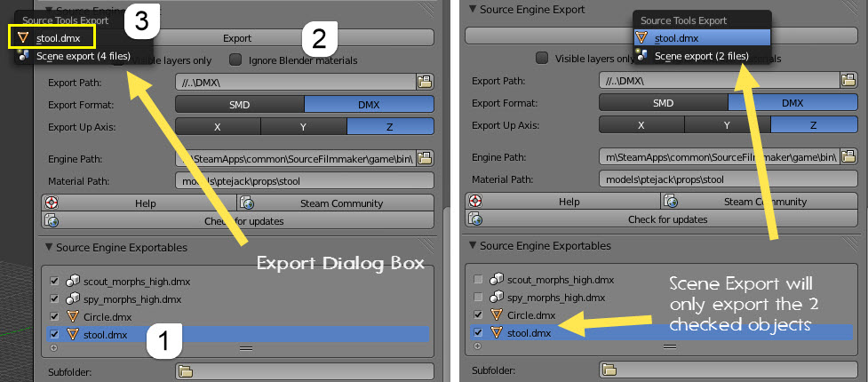
Task: Choose Y as Export Up Axis, left panel
Action: click(x=303, y=126)
